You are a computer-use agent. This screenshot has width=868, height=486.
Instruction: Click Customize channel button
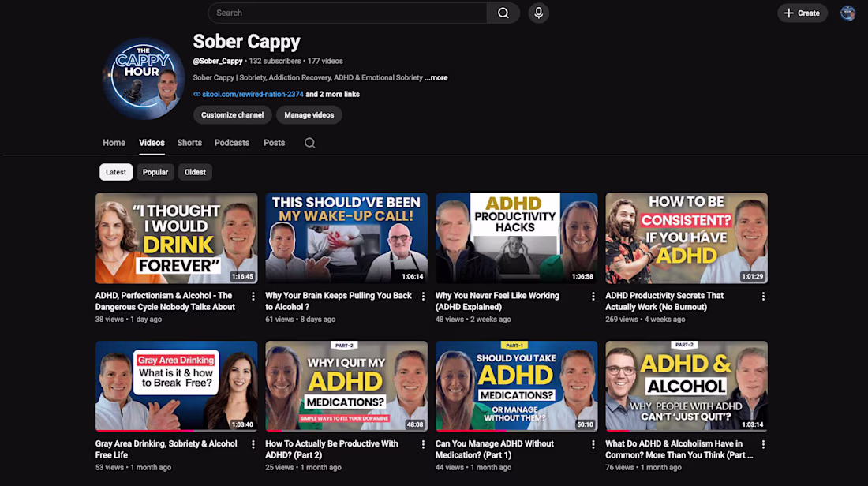pyautogui.click(x=233, y=115)
